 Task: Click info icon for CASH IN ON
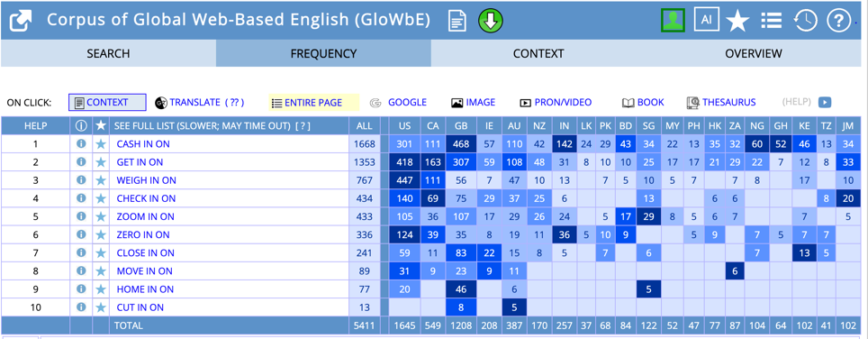pyautogui.click(x=81, y=144)
